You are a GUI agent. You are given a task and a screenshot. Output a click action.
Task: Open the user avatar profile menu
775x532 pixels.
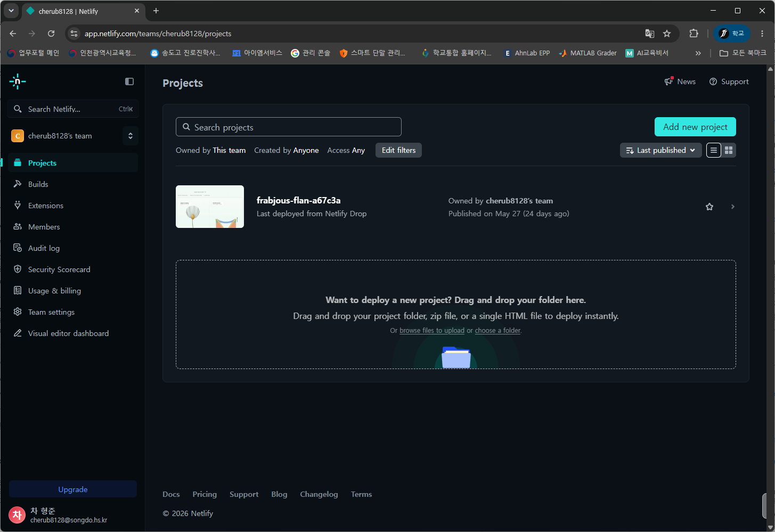tap(17, 515)
